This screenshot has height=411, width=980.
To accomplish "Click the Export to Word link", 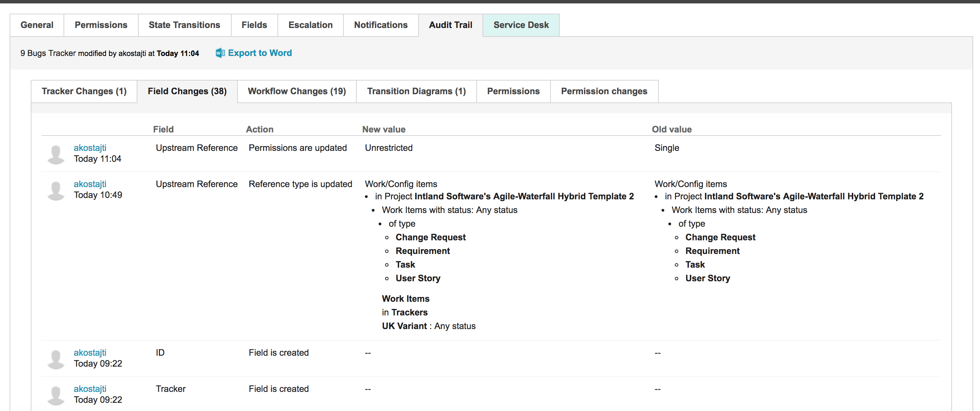I will pos(260,53).
